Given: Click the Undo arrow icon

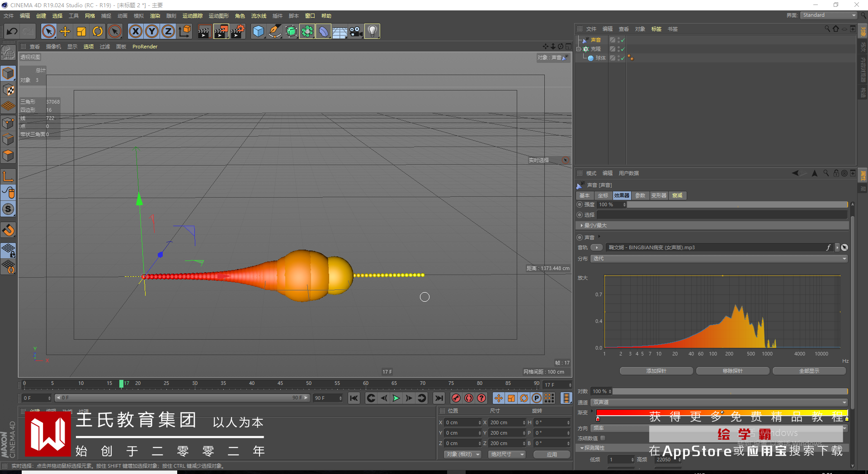Looking at the screenshot, I should coord(12,31).
